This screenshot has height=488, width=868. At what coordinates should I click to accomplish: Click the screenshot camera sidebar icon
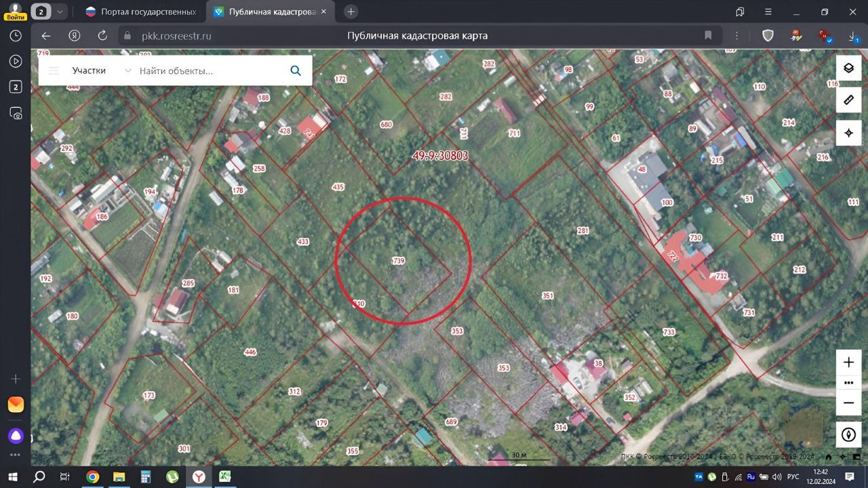(x=15, y=113)
